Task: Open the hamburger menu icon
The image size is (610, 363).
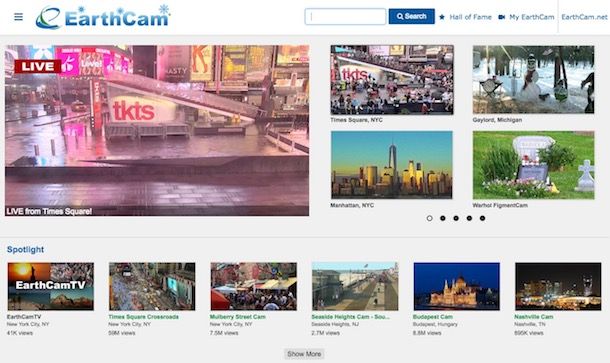Action: click(18, 17)
